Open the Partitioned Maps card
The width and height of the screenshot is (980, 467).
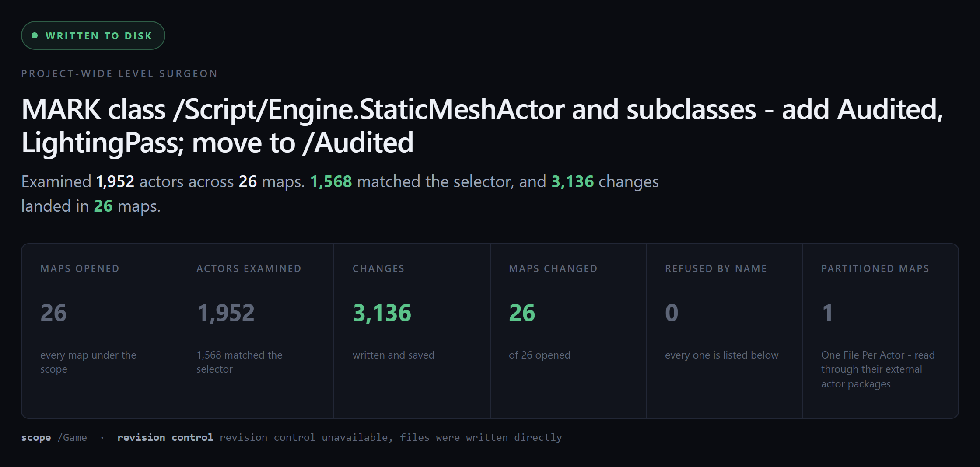point(881,331)
